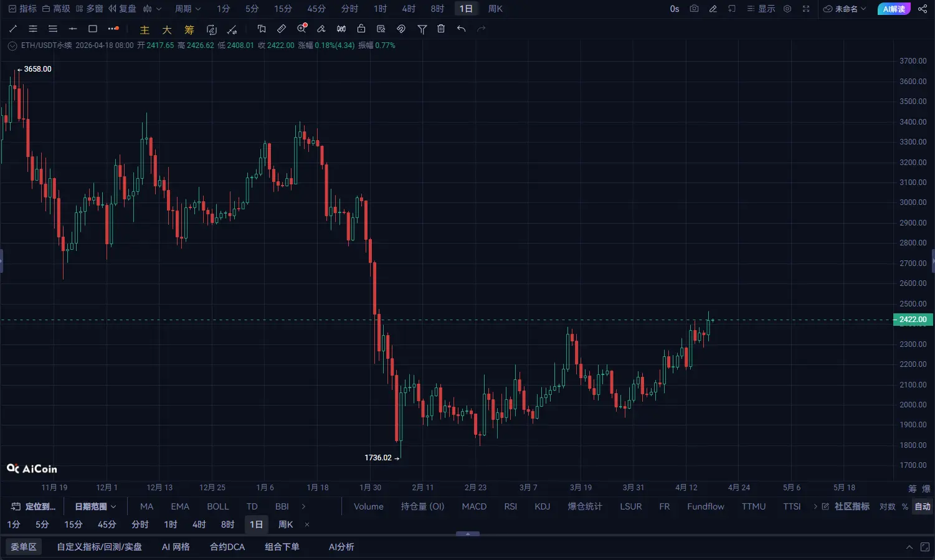The height and width of the screenshot is (560, 935).
Task: Toggle the 自动 auto scale
Action: point(923,506)
